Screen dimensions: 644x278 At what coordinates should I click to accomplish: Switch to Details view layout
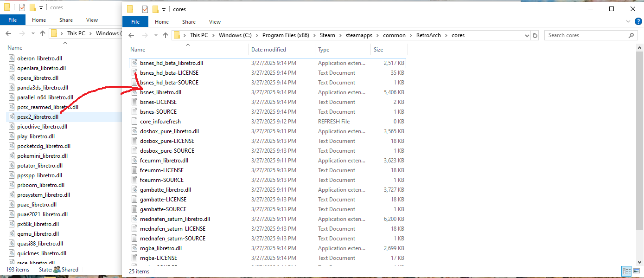[x=626, y=272]
